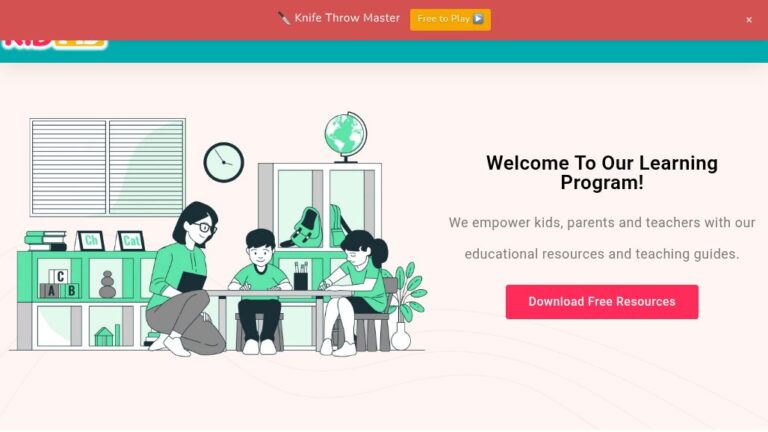Screen dimensions: 768x432
Task: Click the framed "Cat" picture
Action: point(131,240)
